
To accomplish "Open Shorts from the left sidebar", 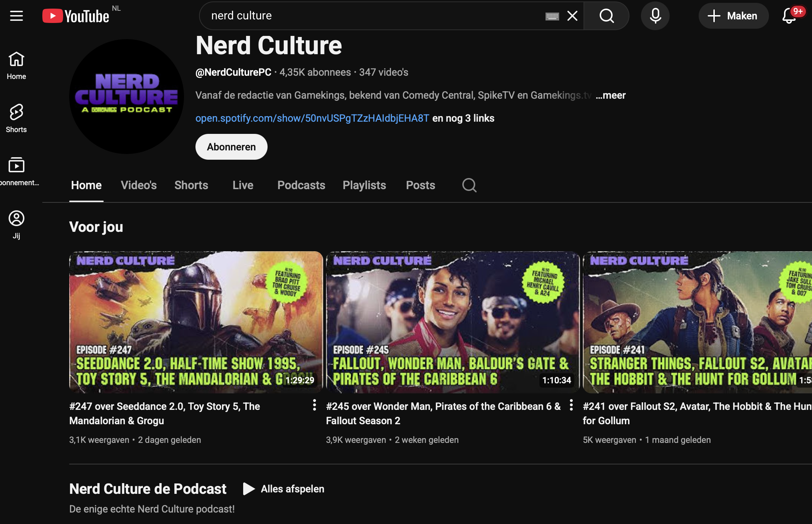I will click(x=16, y=118).
